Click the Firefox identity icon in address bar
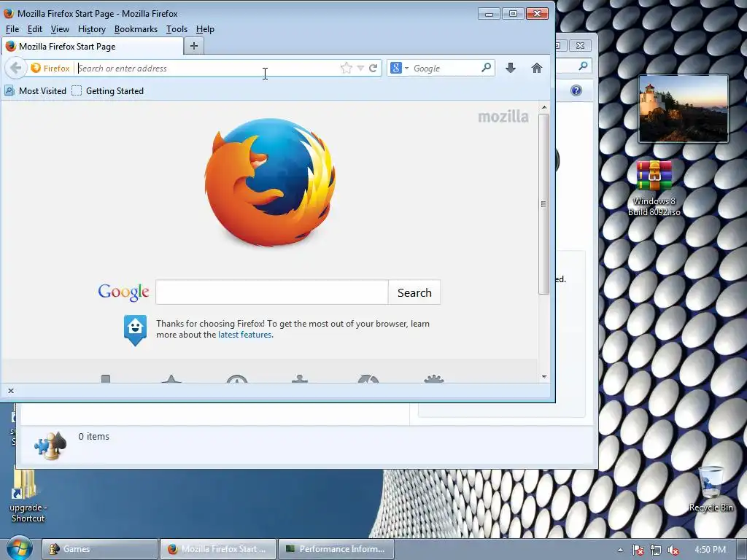Image resolution: width=747 pixels, height=560 pixels. pos(50,68)
